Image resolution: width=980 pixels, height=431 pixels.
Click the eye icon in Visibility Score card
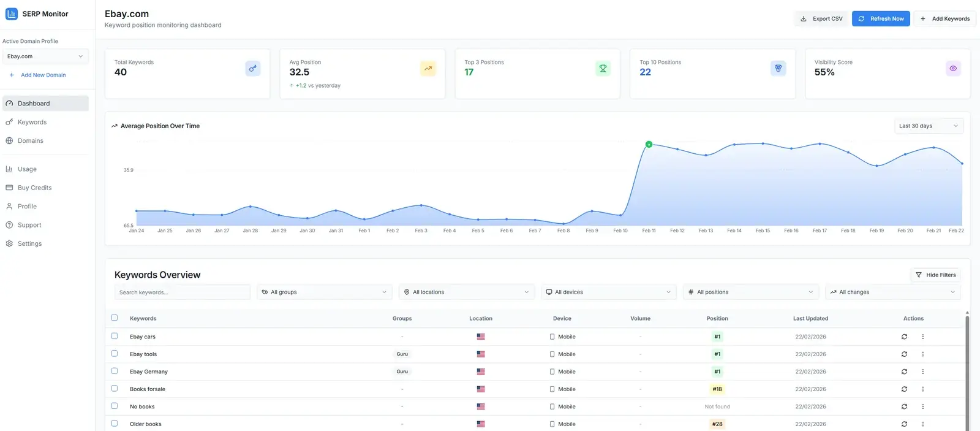(x=953, y=68)
